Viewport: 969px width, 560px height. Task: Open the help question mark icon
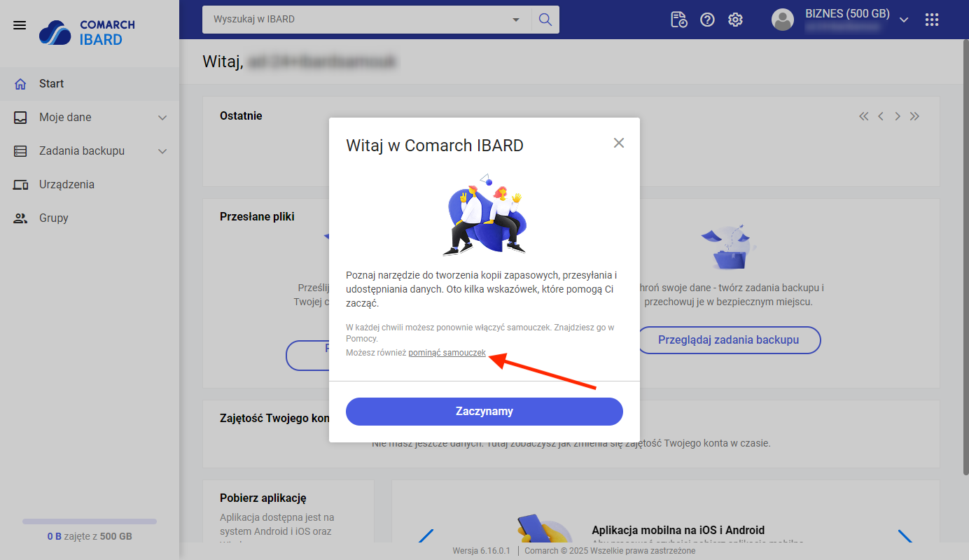pyautogui.click(x=707, y=20)
